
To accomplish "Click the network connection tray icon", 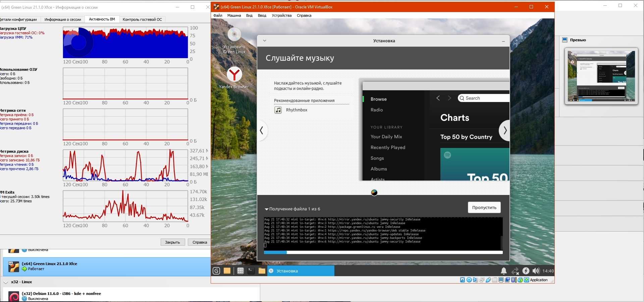I will pos(515,271).
